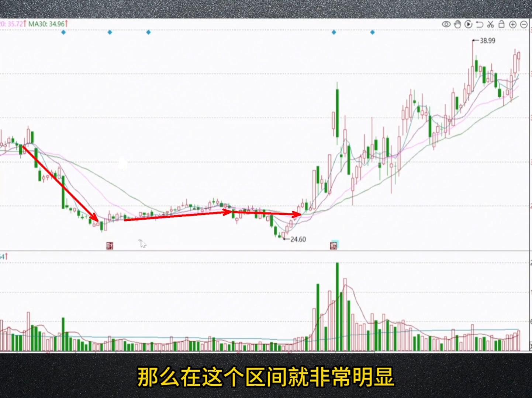Click the blue diamond marker above the tallest green candle

(x=334, y=32)
